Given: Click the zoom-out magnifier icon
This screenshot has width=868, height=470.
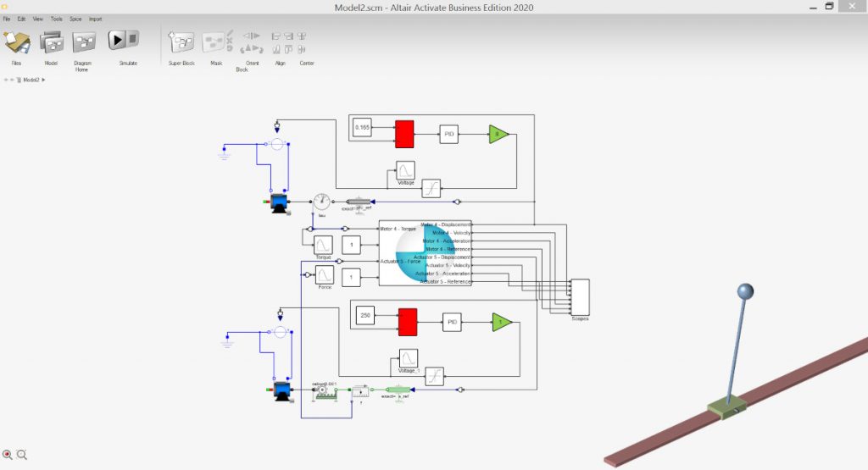Looking at the screenshot, I should (22, 455).
